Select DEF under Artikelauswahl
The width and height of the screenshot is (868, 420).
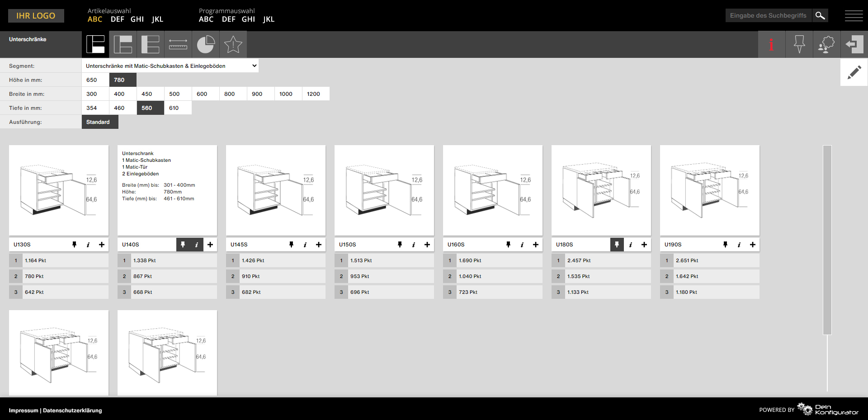[x=117, y=19]
